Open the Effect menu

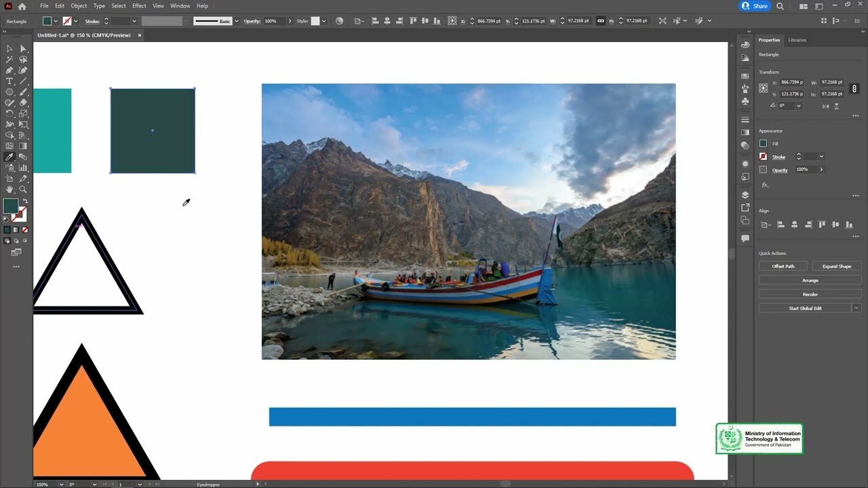pos(139,5)
